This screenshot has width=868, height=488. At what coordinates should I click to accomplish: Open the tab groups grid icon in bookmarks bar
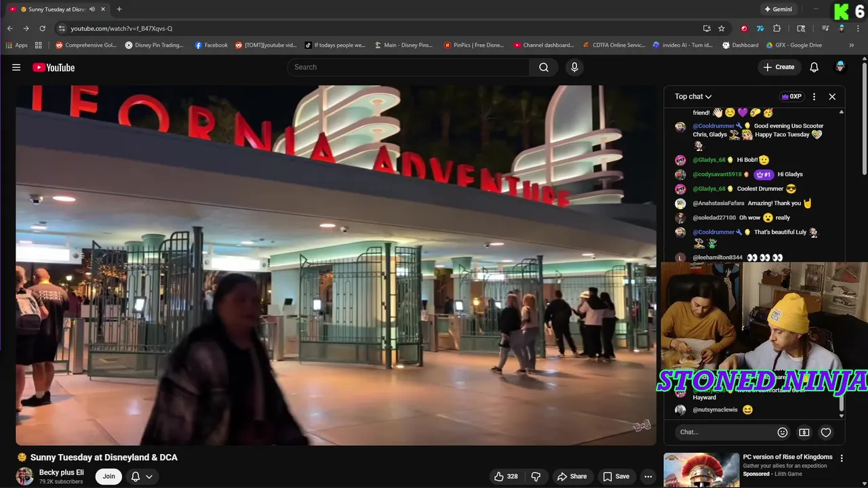[39, 45]
